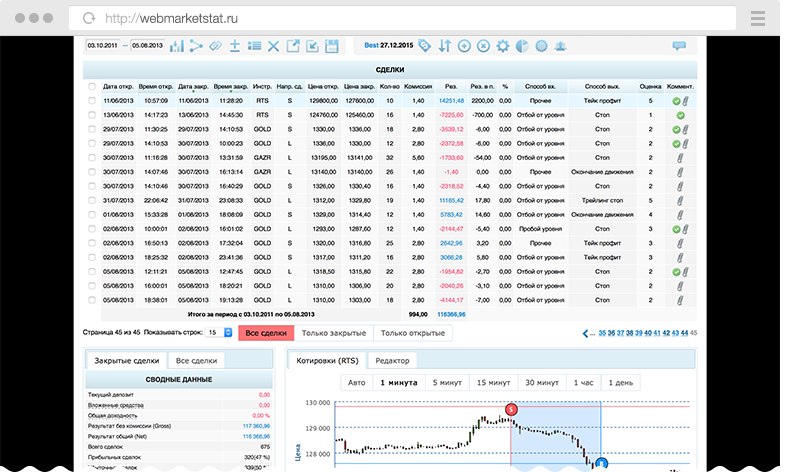Click the pie chart icon
Screen dimensions: 800x472
pos(522,46)
